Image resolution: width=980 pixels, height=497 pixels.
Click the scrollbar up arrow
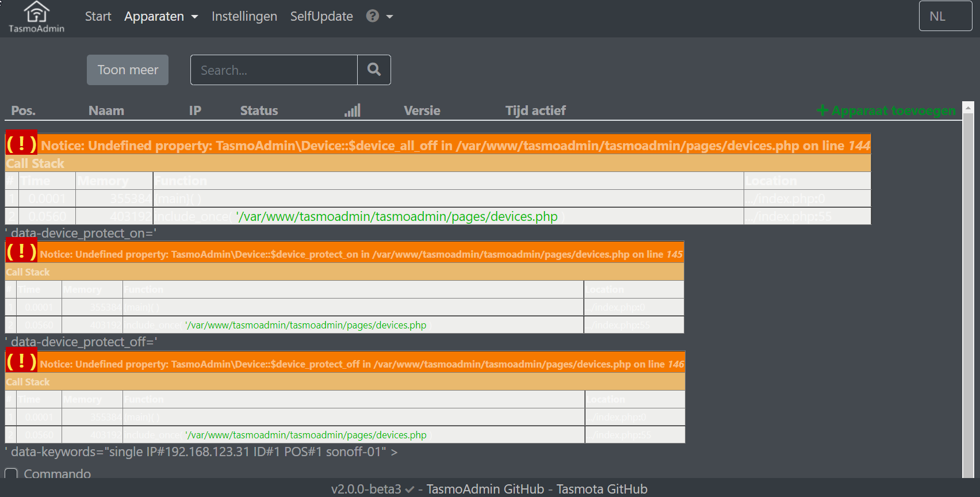tap(968, 108)
